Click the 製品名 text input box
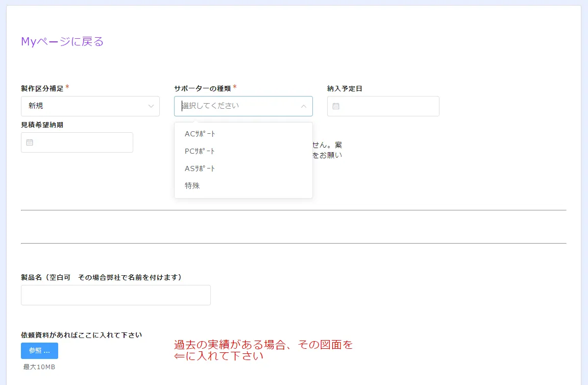Viewport: 588px width, 385px height. click(x=115, y=295)
